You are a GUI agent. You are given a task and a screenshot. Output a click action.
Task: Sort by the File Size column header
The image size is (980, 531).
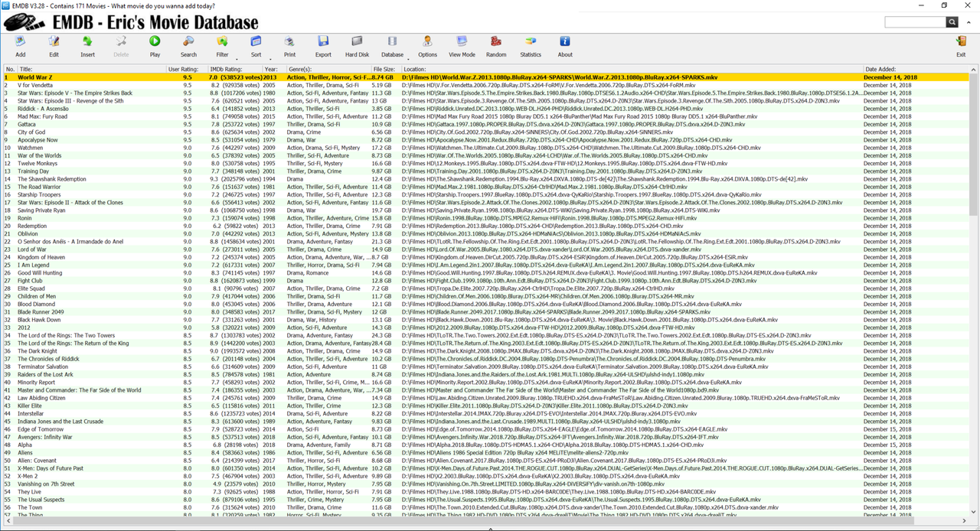(x=386, y=69)
